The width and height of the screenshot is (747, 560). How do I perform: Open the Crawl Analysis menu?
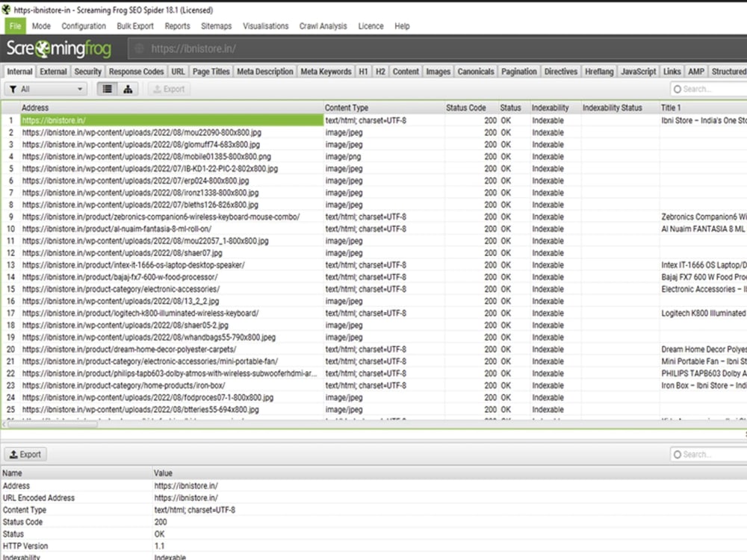[x=323, y=26]
